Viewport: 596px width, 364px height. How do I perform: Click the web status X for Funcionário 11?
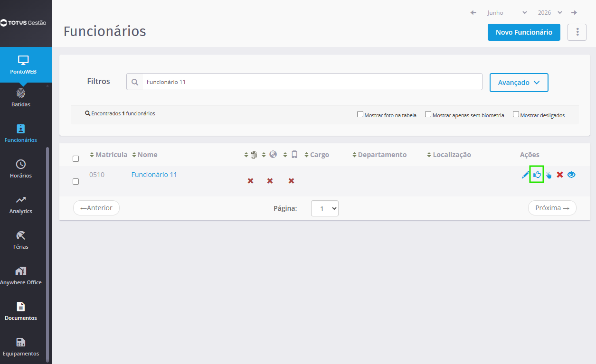[270, 181]
